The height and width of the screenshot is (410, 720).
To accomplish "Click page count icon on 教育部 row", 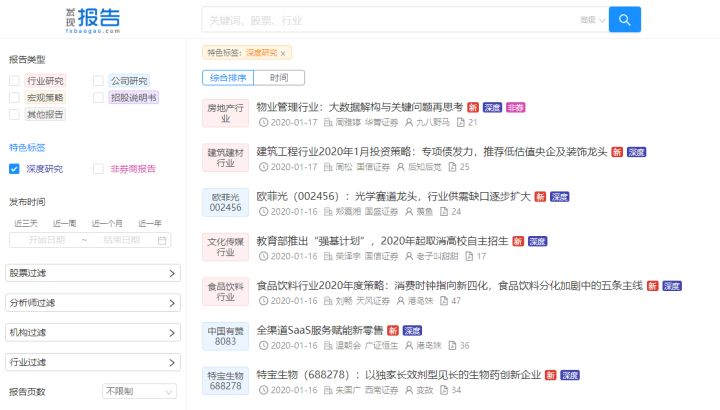I will 469,256.
